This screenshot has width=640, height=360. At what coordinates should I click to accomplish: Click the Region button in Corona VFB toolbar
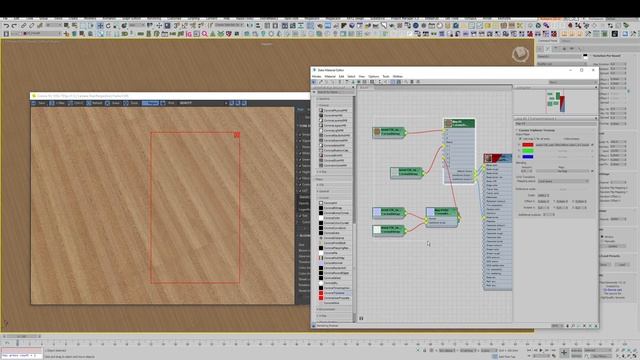pyautogui.click(x=151, y=103)
